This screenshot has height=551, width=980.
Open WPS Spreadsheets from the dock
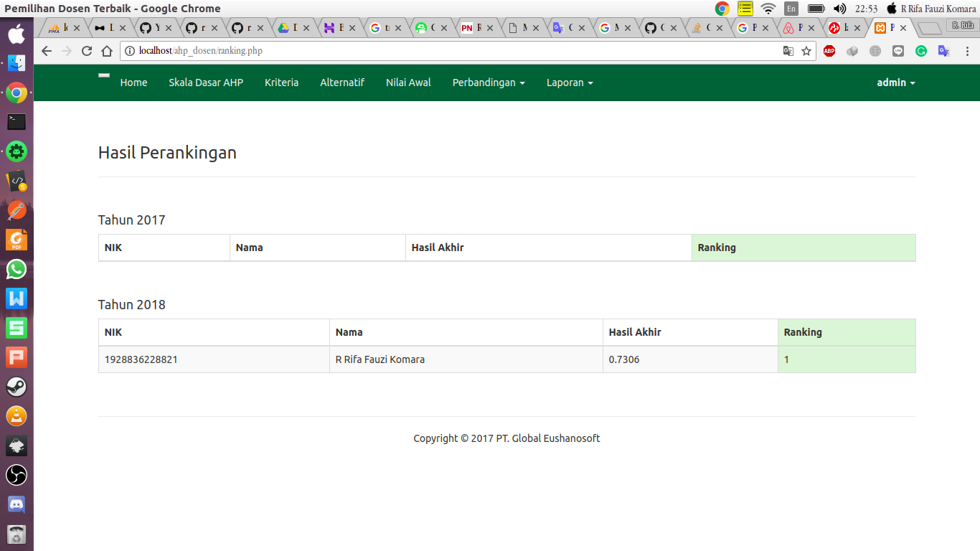point(17,328)
